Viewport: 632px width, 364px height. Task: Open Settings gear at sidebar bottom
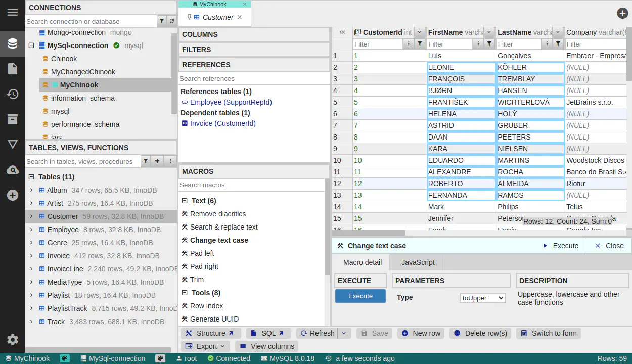click(x=13, y=340)
